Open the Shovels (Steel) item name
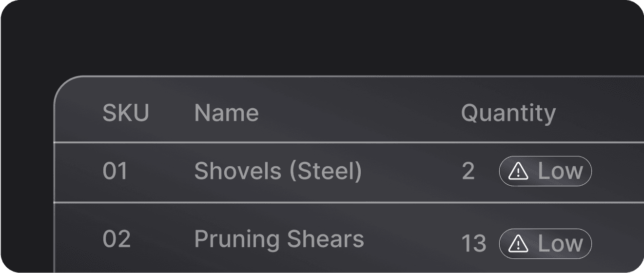Image resolution: width=644 pixels, height=273 pixels. click(x=278, y=172)
